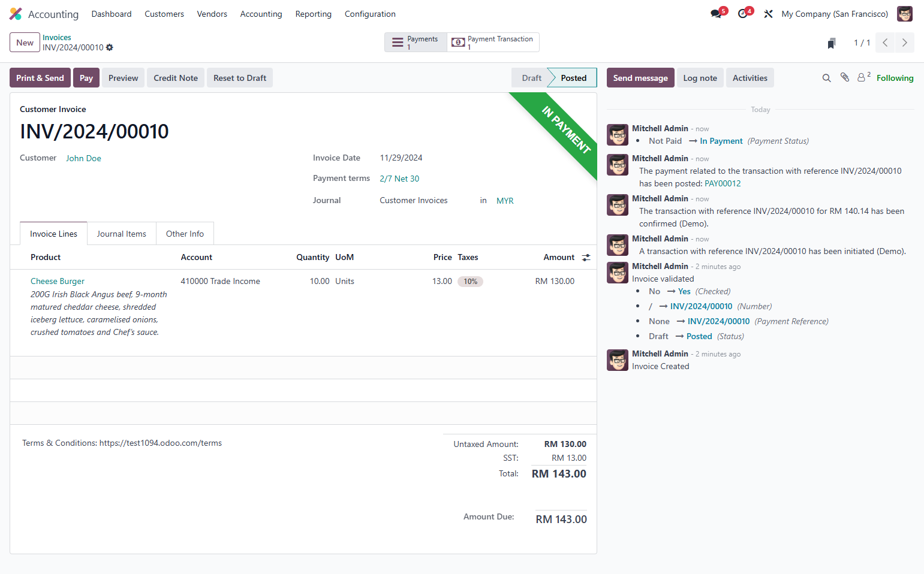Open the Payment Transaction smart button
The image size is (924, 574).
(x=493, y=43)
